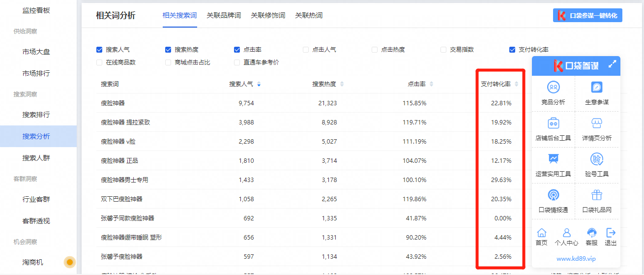Enable the 交易指数 checkbox
644x275 pixels.
(443, 50)
